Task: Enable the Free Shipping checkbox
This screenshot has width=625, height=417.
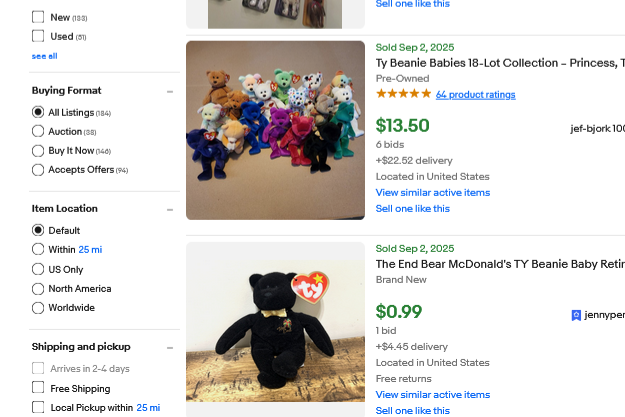Action: pos(38,388)
